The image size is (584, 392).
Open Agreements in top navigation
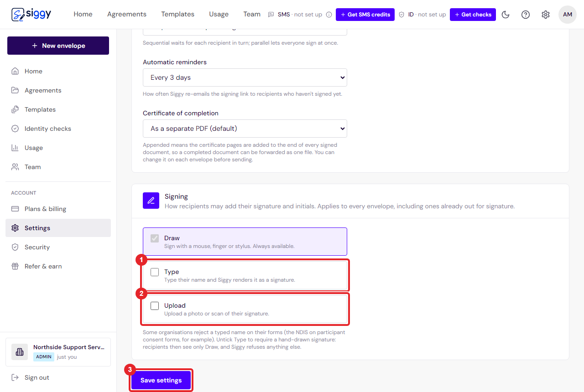tap(127, 14)
